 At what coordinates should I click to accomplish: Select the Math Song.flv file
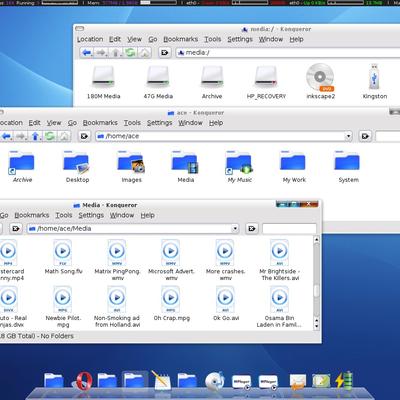(63, 257)
